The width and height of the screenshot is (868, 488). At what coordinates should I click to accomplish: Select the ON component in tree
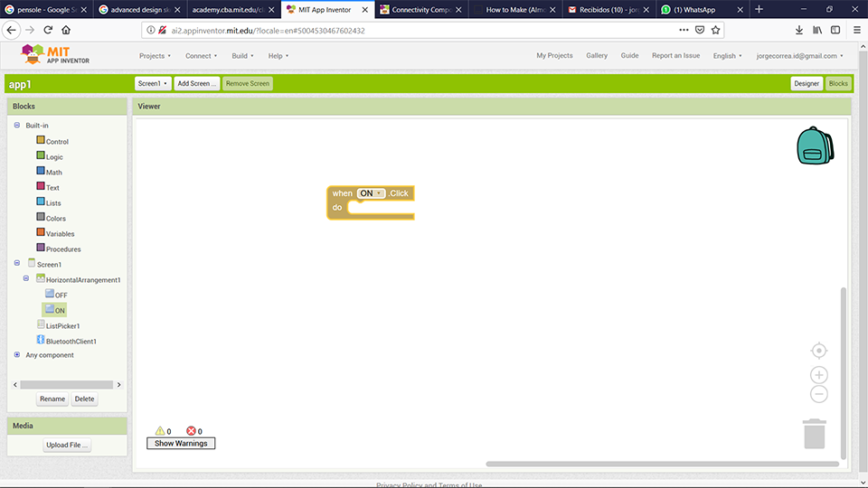pos(55,310)
